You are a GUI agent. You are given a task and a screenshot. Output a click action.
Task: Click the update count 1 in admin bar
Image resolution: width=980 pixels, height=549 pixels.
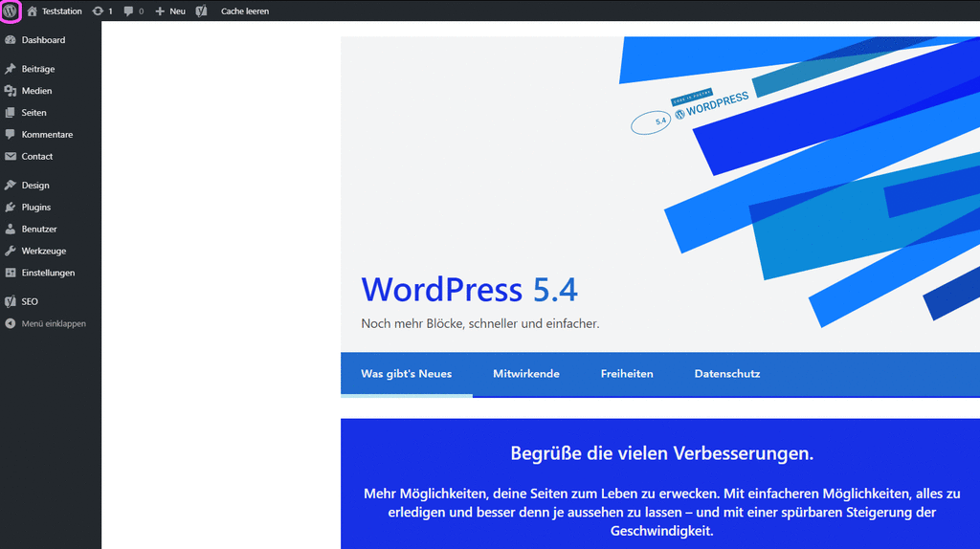pos(111,11)
